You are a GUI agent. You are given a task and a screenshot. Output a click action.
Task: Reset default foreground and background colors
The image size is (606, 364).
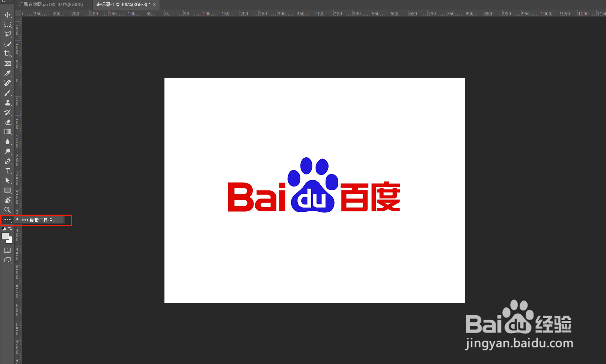3,228
